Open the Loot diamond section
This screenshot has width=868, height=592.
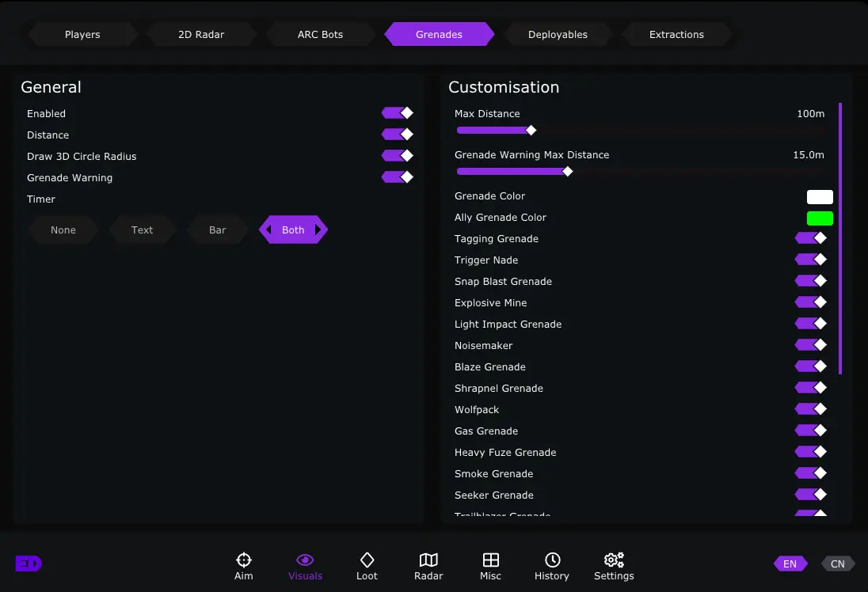[x=367, y=567]
